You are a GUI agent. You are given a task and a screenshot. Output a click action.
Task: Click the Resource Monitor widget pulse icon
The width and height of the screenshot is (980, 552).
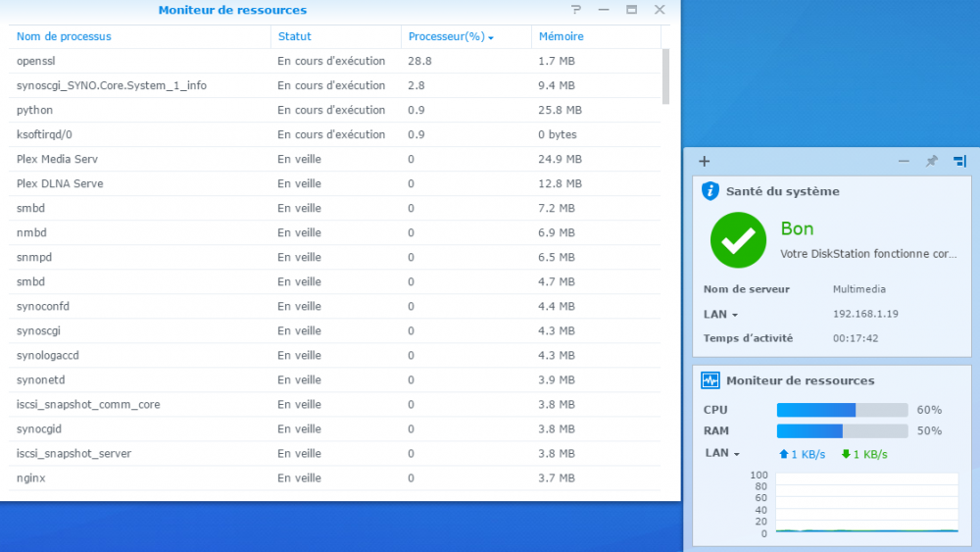(x=710, y=380)
